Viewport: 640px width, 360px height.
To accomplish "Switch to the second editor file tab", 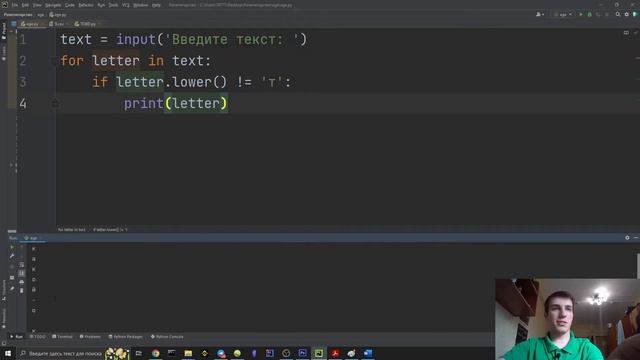I will tap(59, 24).
